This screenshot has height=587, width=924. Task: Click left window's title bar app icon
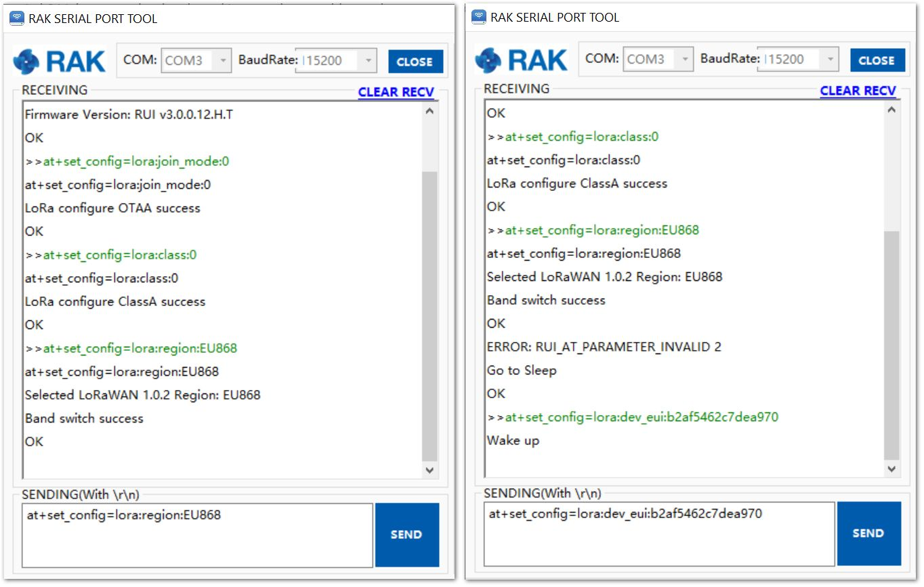(x=17, y=18)
